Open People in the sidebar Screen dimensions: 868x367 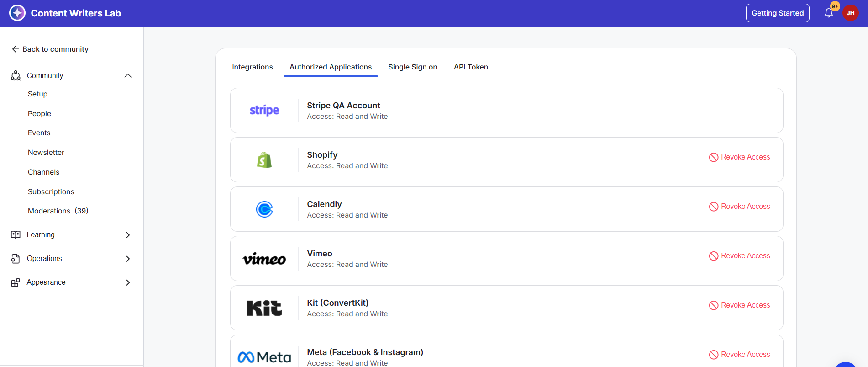(x=39, y=113)
